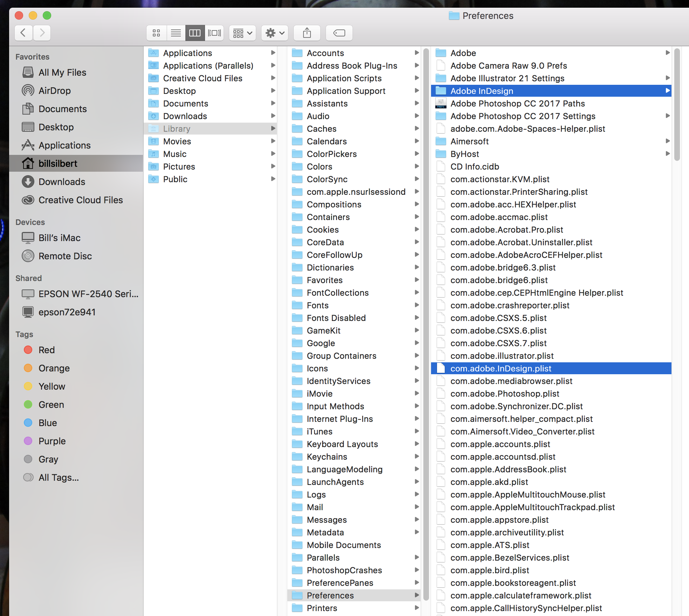Image resolution: width=689 pixels, height=616 pixels.
Task: Click the Edit Tags toolbar button
Action: pos(339,33)
